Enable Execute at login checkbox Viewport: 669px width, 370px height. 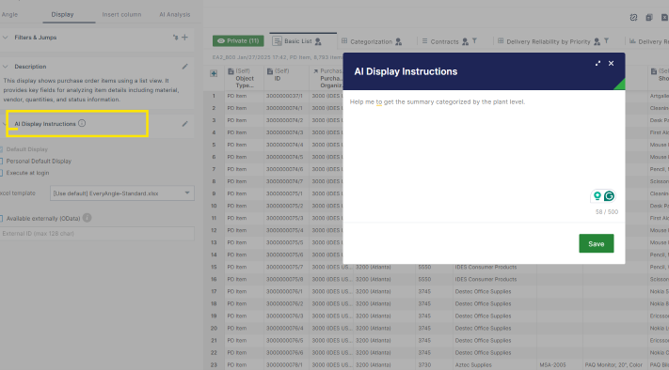tap(1, 173)
